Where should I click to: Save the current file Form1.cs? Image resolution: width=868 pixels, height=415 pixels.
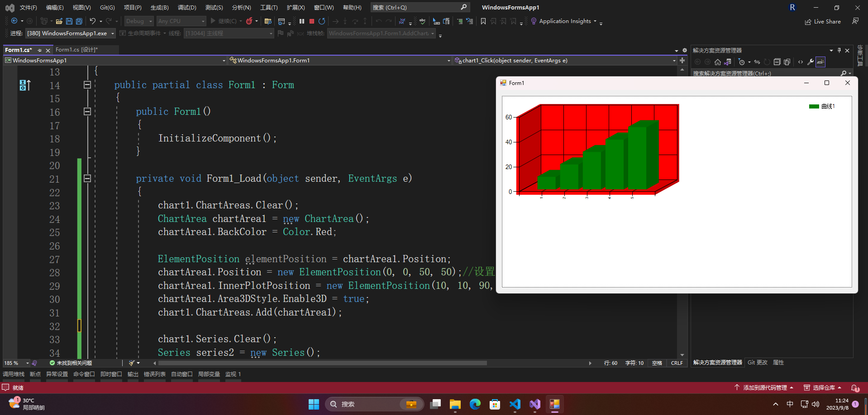[69, 21]
